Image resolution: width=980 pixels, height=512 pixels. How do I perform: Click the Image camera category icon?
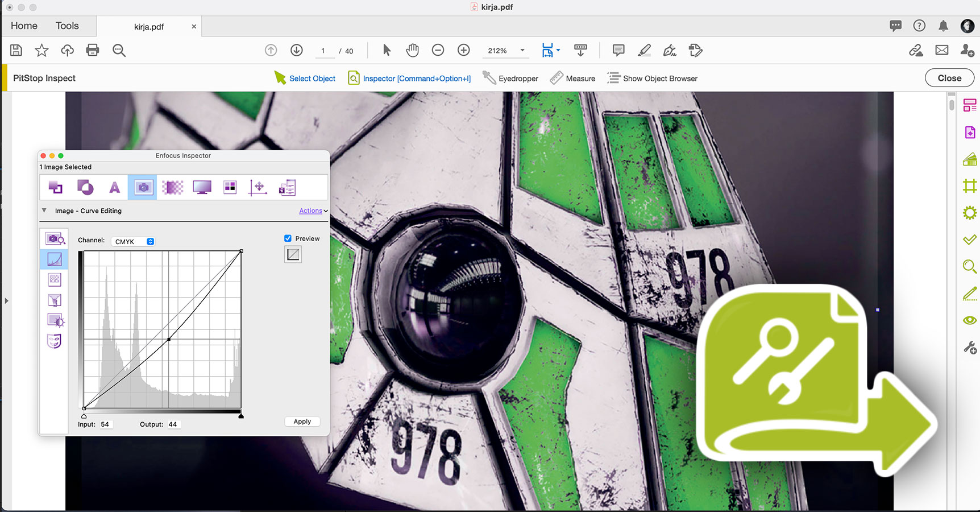point(143,188)
